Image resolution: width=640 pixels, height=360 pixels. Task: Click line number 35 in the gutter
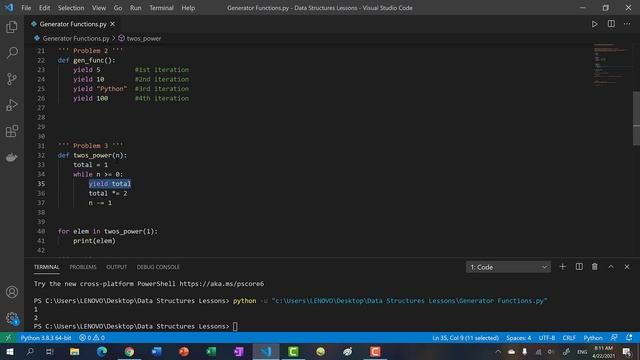tap(41, 184)
